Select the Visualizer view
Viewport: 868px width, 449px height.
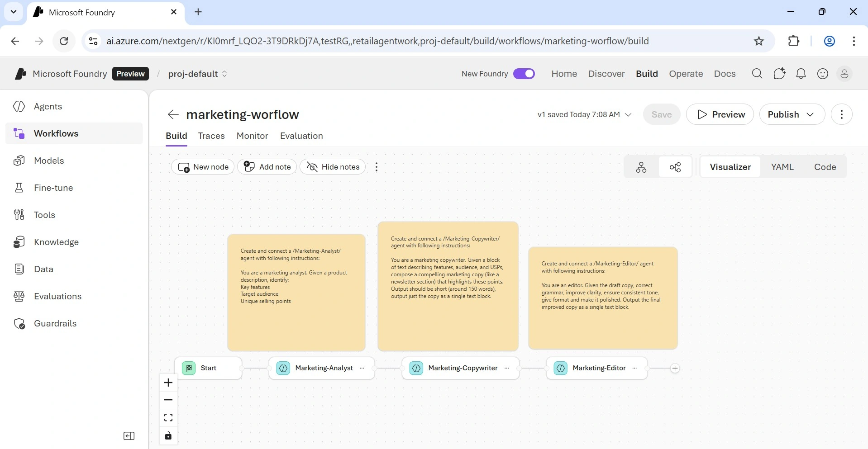click(x=730, y=167)
